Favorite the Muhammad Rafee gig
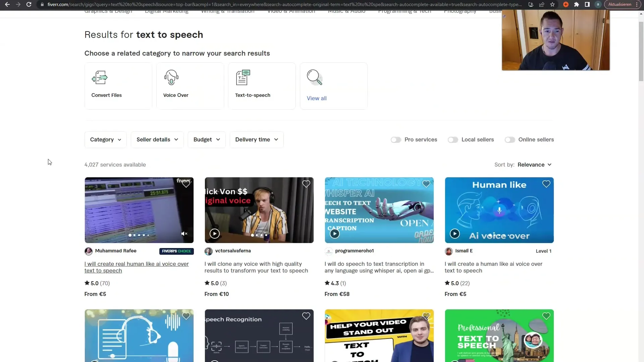Image resolution: width=644 pixels, height=362 pixels. tap(186, 184)
